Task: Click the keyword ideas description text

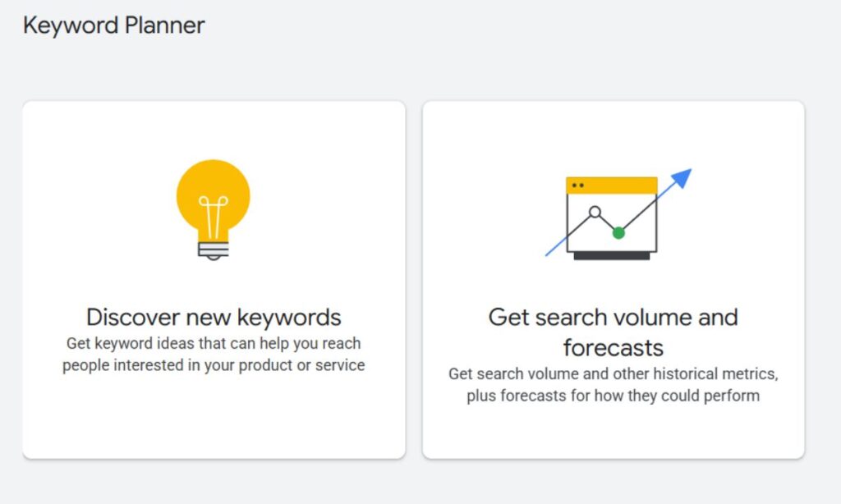Action: pos(213,355)
